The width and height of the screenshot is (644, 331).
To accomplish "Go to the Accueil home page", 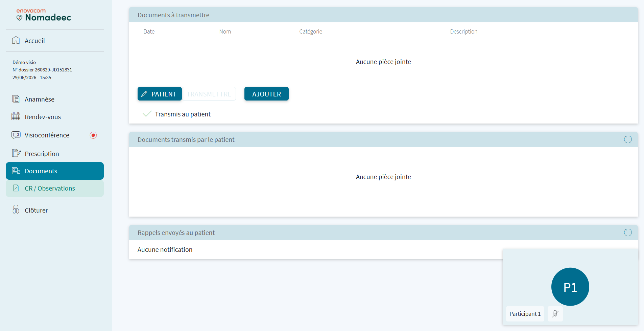I will pos(55,41).
